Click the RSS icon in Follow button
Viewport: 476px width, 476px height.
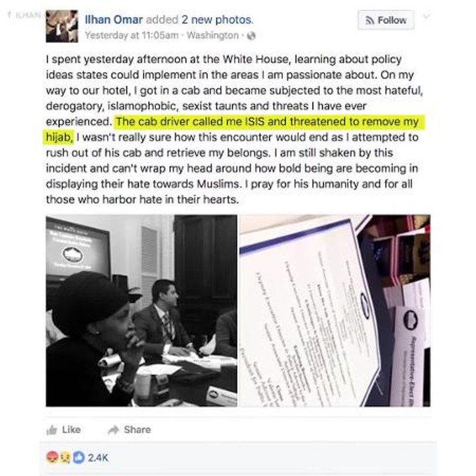[370, 20]
